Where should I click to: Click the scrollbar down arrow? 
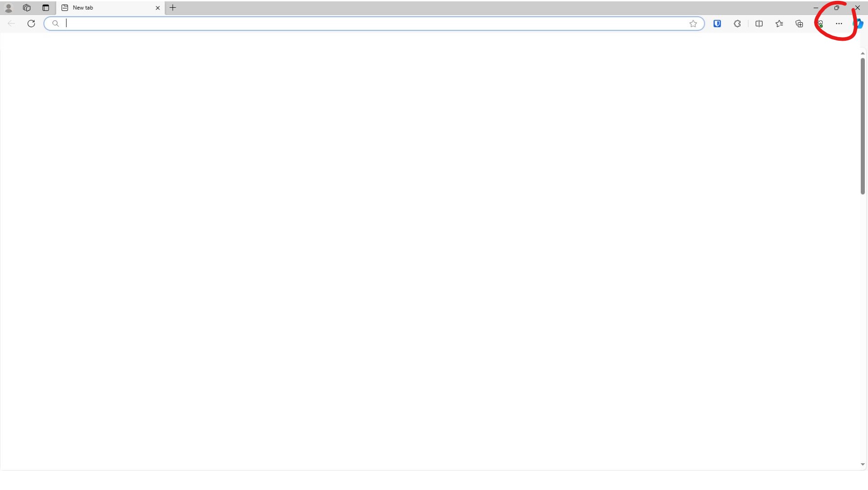(x=863, y=465)
